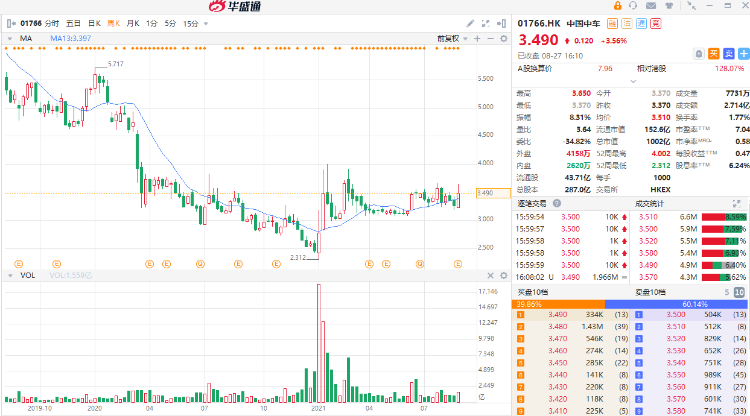Open the MA indicator selector dropdown
Screen dimensions: 750x416
[10, 39]
